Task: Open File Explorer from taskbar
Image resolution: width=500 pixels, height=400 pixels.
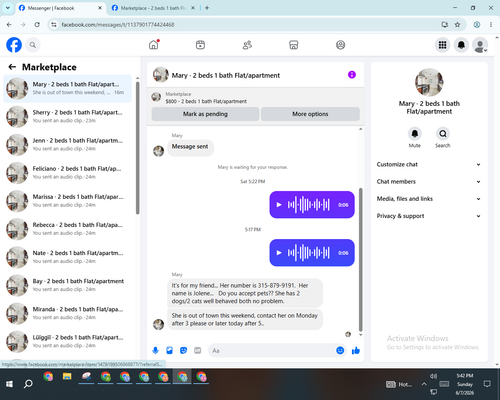Action: [x=67, y=377]
